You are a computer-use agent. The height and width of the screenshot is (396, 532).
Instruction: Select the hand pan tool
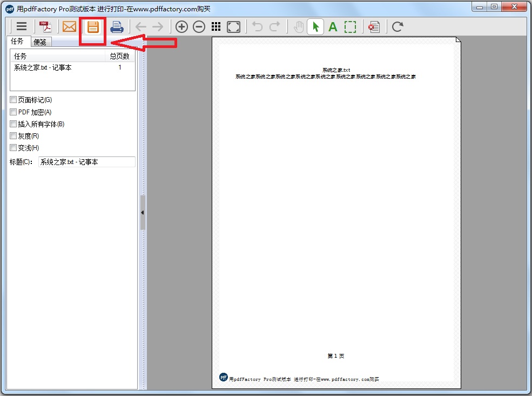coord(299,27)
